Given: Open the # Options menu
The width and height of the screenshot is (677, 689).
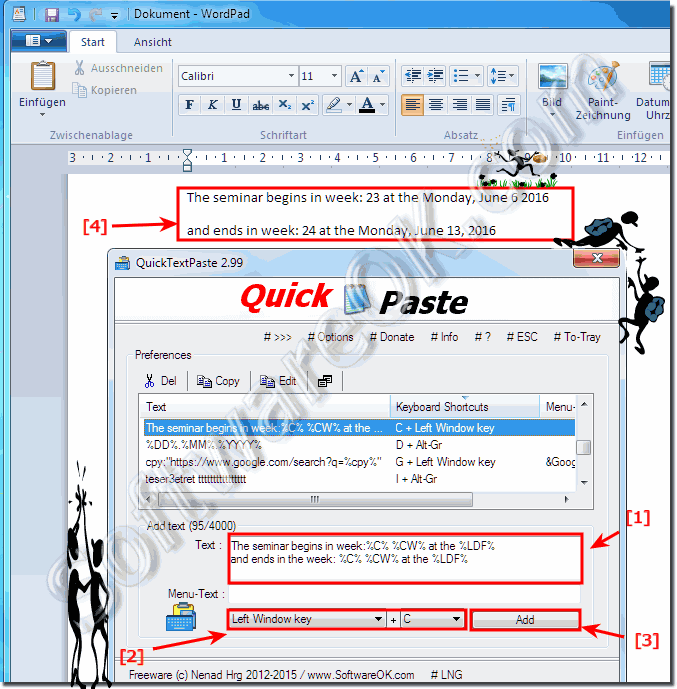Looking at the screenshot, I should 330,337.
